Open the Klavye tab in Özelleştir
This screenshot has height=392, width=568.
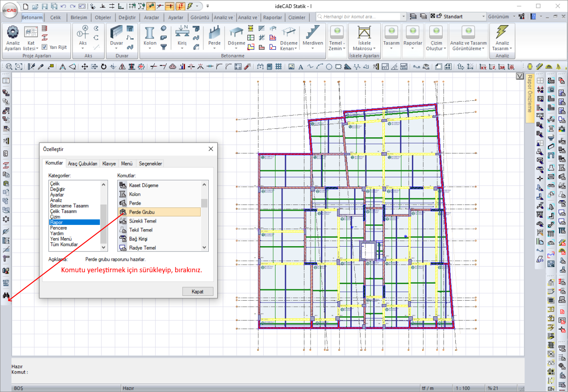pyautogui.click(x=109, y=163)
